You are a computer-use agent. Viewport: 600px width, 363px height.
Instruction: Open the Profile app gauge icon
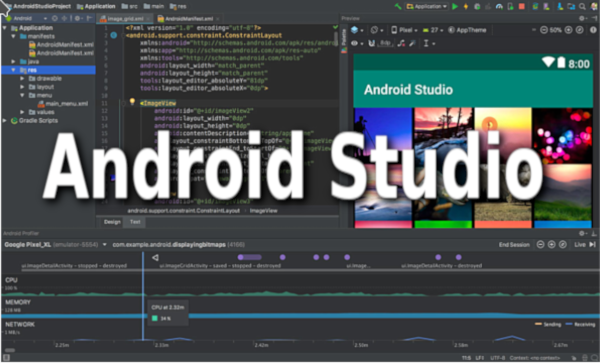point(499,7)
